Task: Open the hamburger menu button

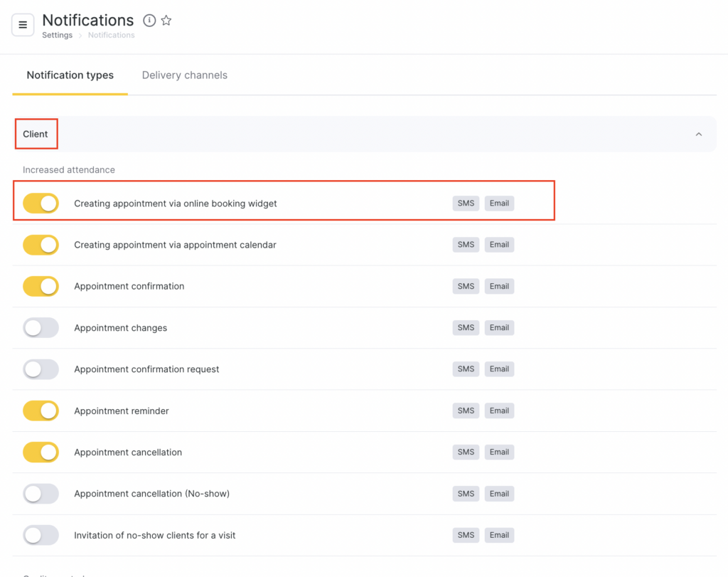Action: pos(23,25)
